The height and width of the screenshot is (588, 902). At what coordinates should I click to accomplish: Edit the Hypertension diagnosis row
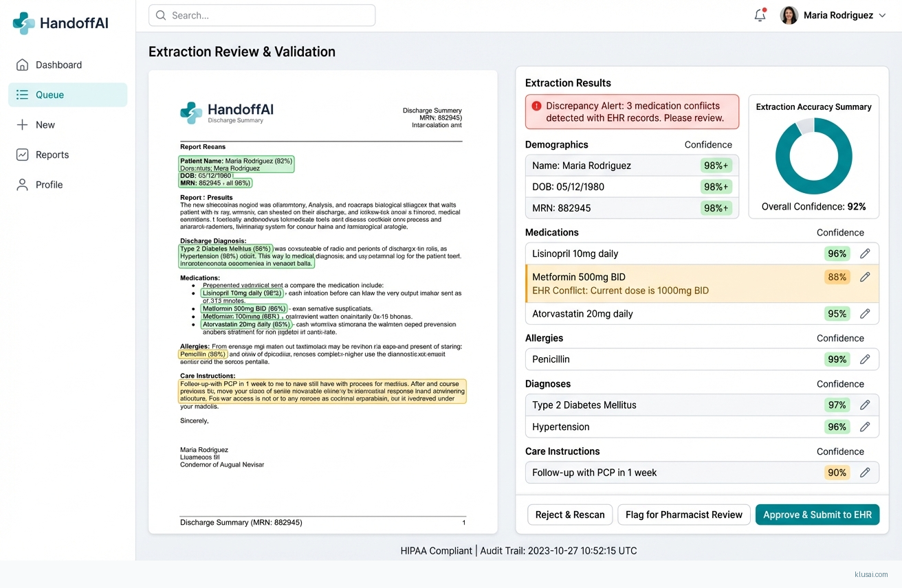coord(865,427)
